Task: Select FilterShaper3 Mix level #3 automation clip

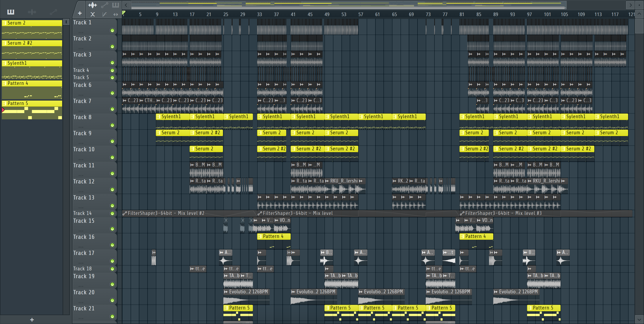Action: pos(546,213)
